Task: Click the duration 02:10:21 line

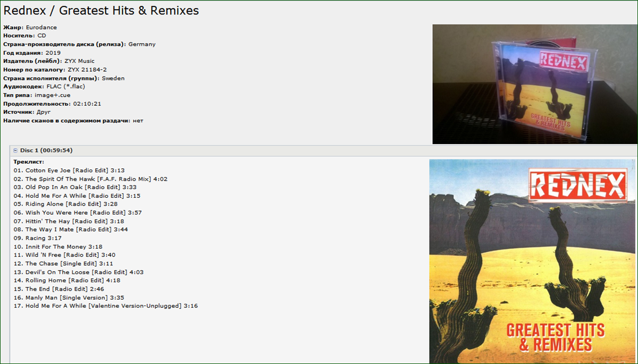Action: [x=52, y=104]
